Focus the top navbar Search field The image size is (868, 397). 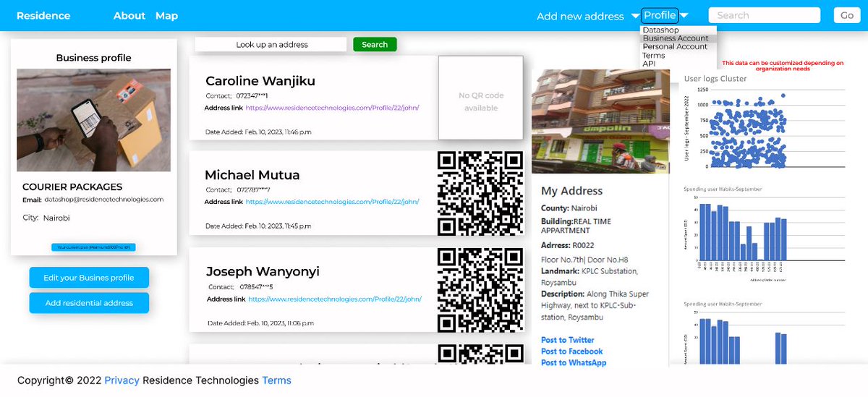pyautogui.click(x=765, y=15)
